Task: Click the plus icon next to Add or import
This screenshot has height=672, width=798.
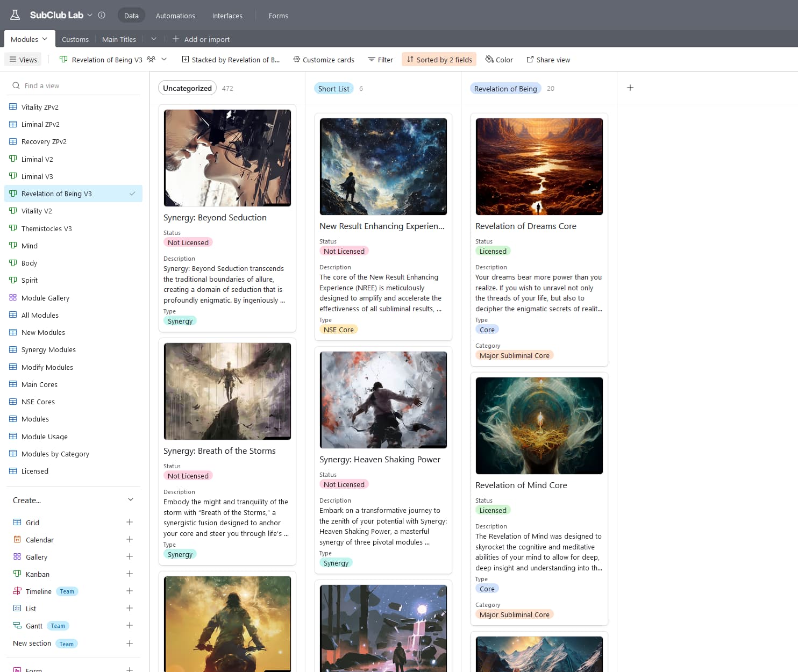Action: tap(175, 39)
